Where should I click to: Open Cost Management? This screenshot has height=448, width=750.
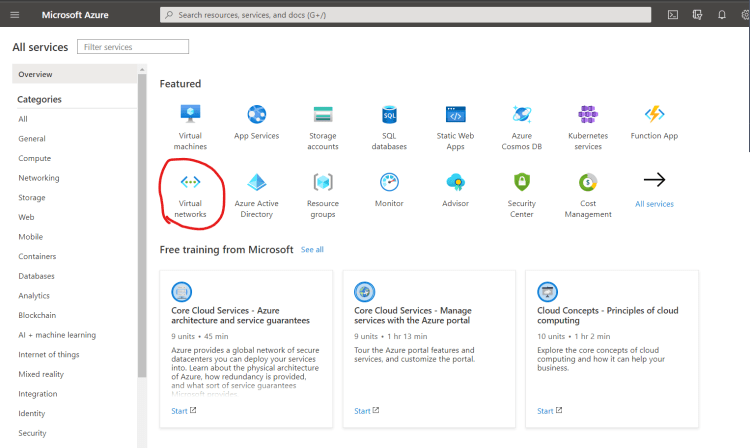[588, 195]
